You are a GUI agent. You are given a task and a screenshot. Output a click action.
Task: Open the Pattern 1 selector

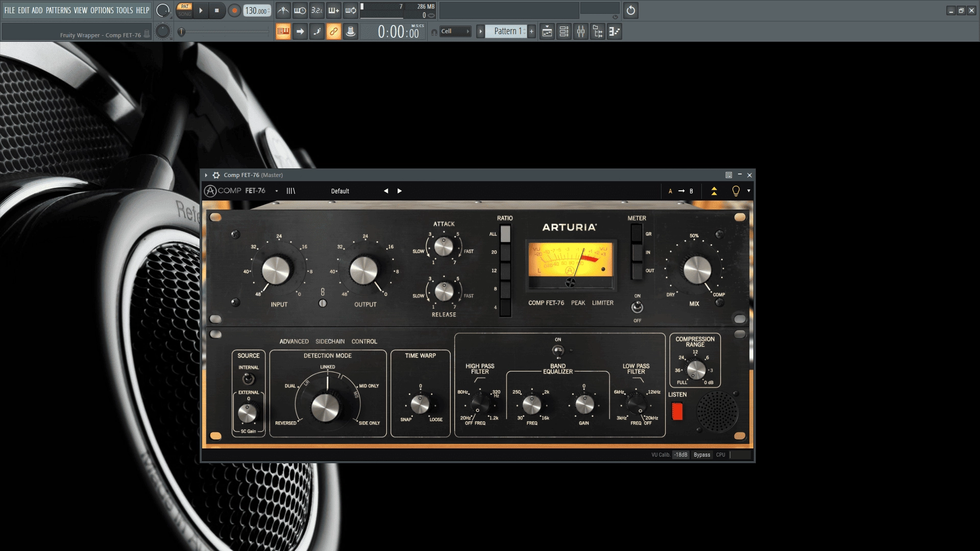(x=507, y=31)
